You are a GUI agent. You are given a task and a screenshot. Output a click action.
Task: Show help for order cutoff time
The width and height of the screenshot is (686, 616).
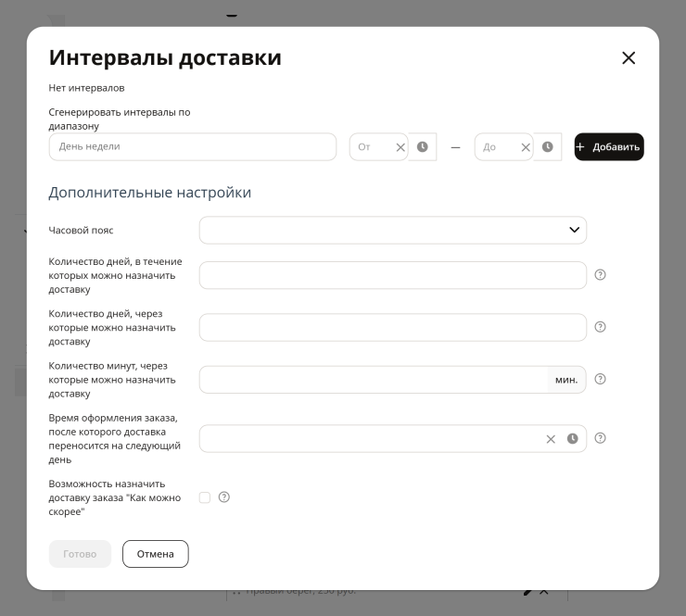600,438
